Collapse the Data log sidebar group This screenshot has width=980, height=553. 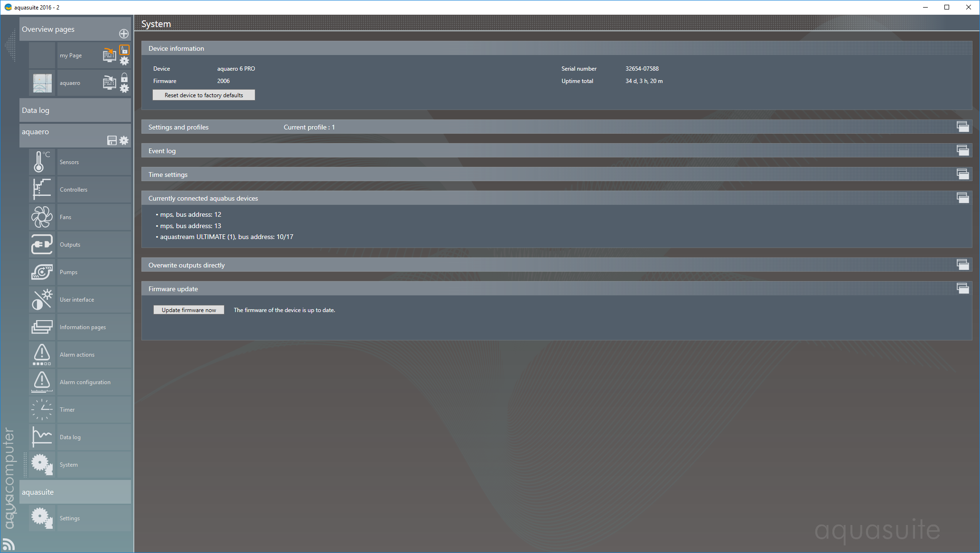[x=75, y=110]
